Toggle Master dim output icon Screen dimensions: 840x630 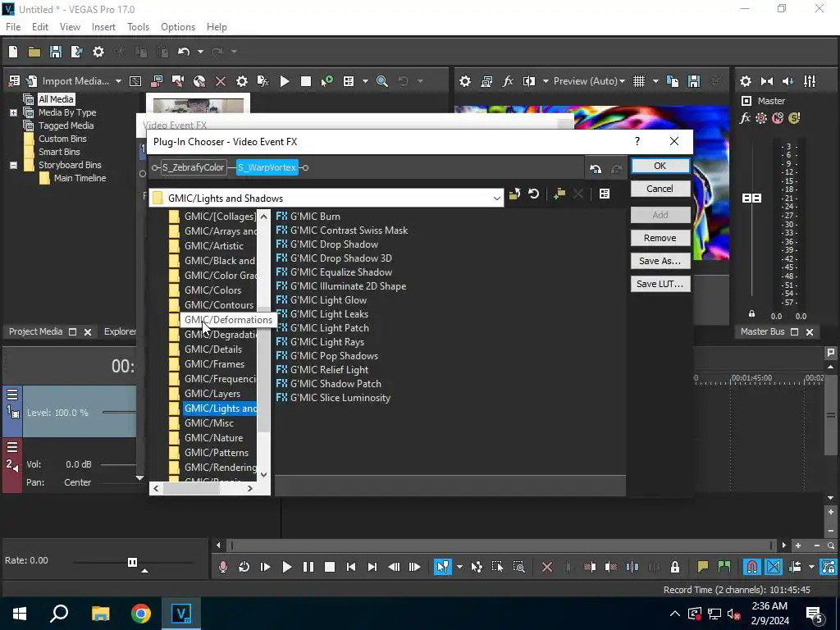click(788, 81)
